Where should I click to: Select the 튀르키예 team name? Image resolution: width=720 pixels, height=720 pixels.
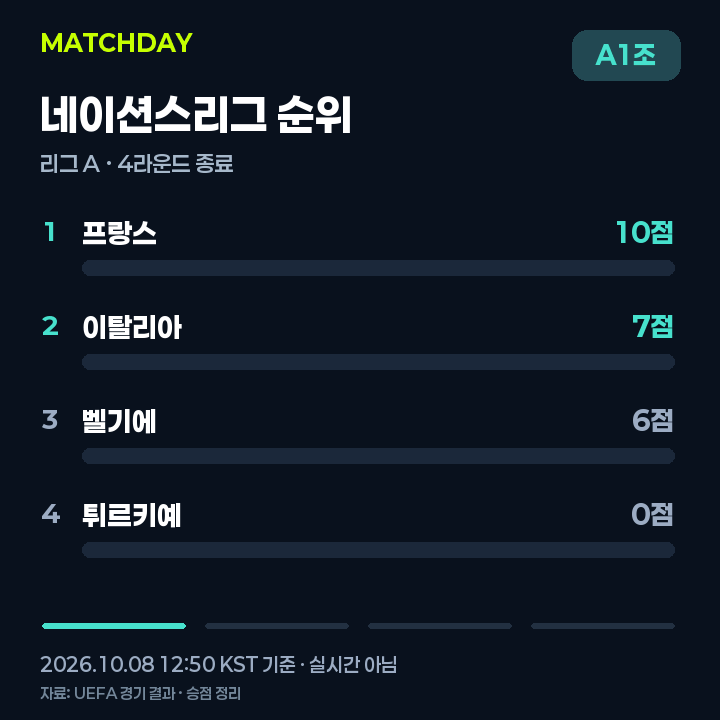(x=132, y=515)
